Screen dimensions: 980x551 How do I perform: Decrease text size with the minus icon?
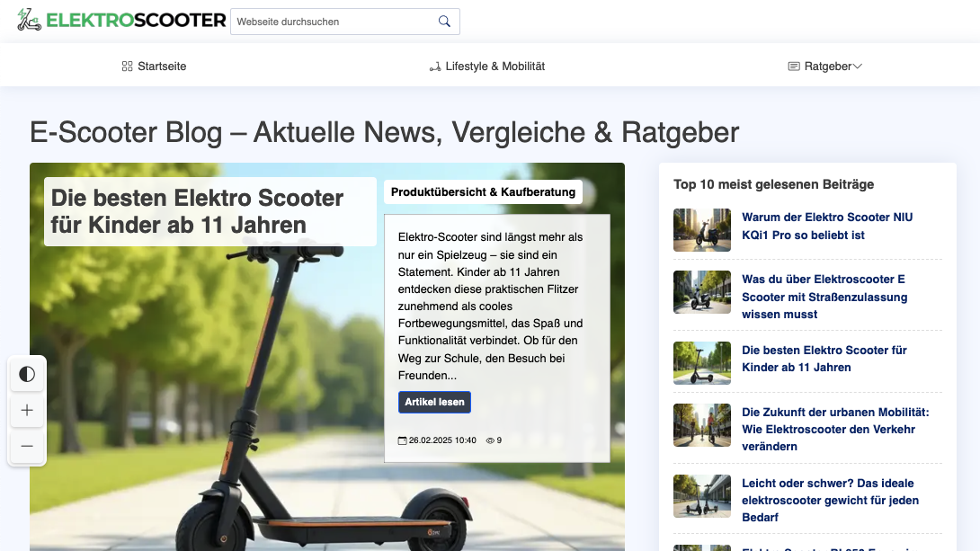(x=27, y=447)
